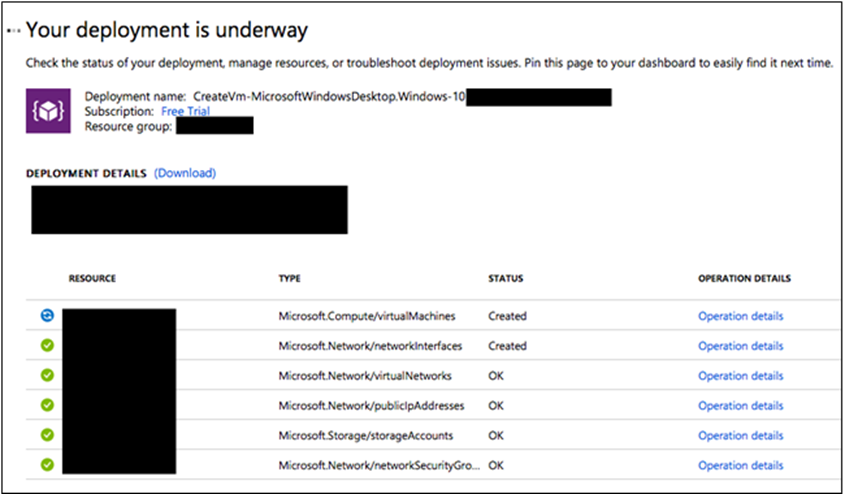This screenshot has width=845, height=494.
Task: Click green check icon for publicIpAddresses row
Action: tap(47, 405)
